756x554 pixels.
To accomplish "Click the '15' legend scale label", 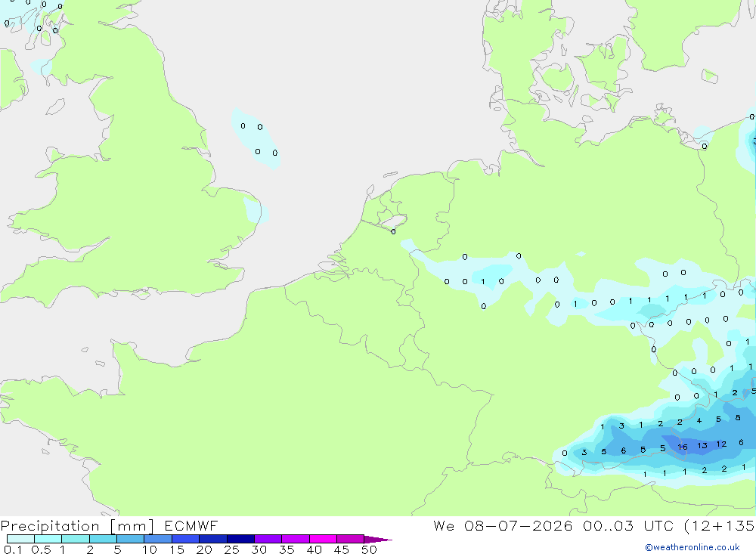I will [177, 549].
